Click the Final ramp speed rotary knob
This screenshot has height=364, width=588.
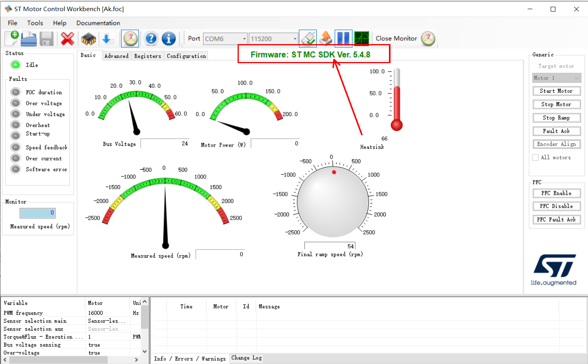coord(333,201)
